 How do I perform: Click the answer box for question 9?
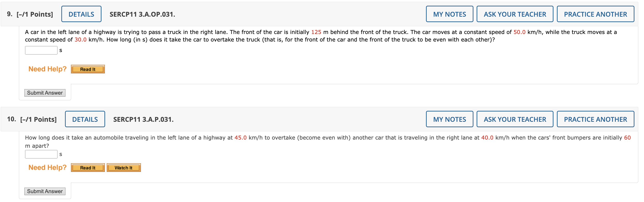coord(41,50)
